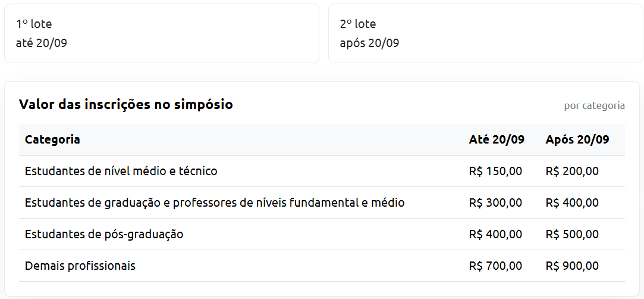Select the 'Até 20/09' column header

tap(497, 140)
